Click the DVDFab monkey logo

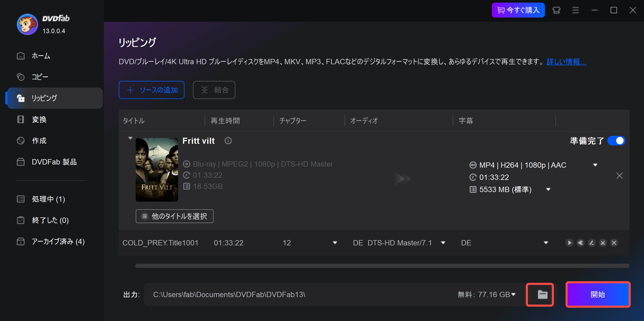tap(28, 24)
